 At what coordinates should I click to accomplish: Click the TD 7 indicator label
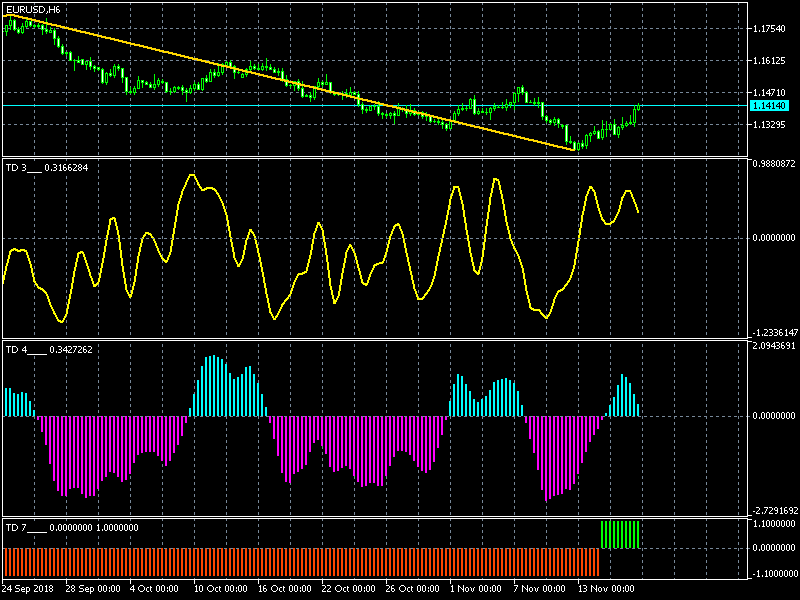(x=71, y=528)
